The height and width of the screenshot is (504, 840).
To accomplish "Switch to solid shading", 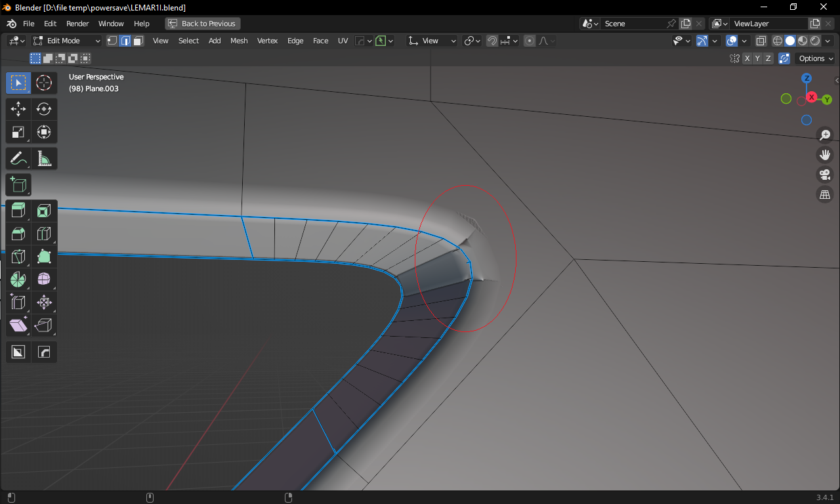I will pos(790,41).
